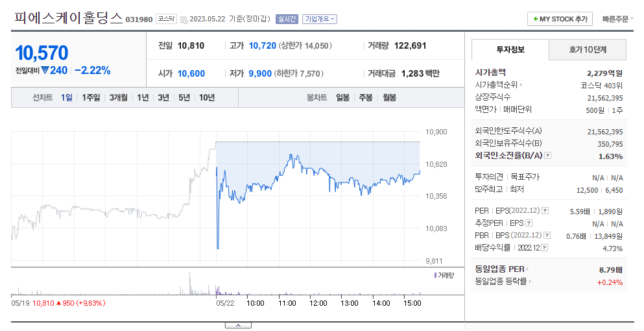644x331 pixels.
Task: Select the 10년 line chart period
Action: [207, 97]
